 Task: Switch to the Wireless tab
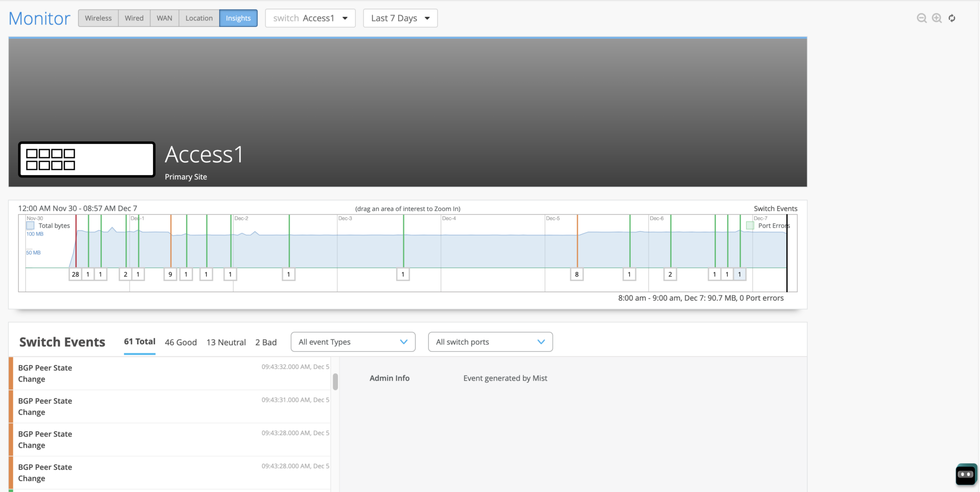pyautogui.click(x=98, y=18)
